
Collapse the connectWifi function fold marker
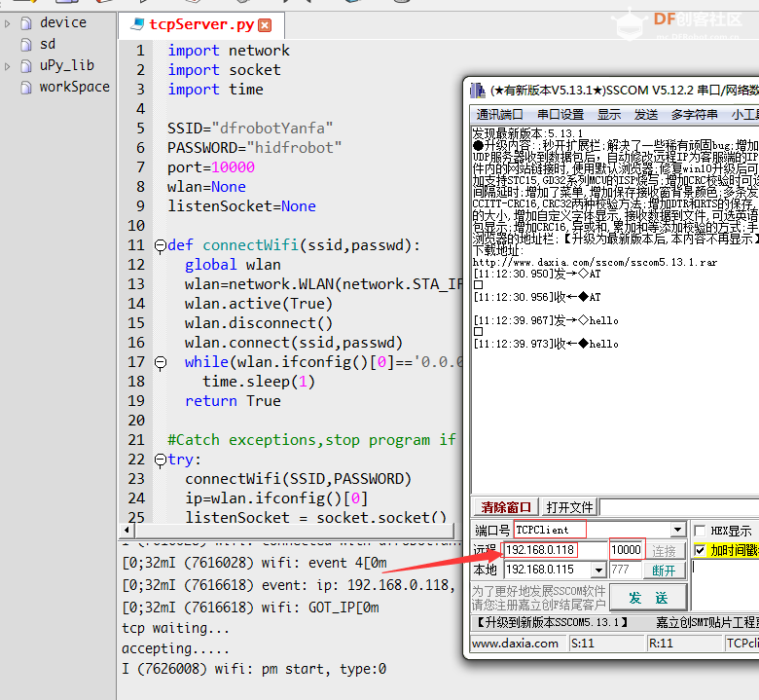point(161,246)
